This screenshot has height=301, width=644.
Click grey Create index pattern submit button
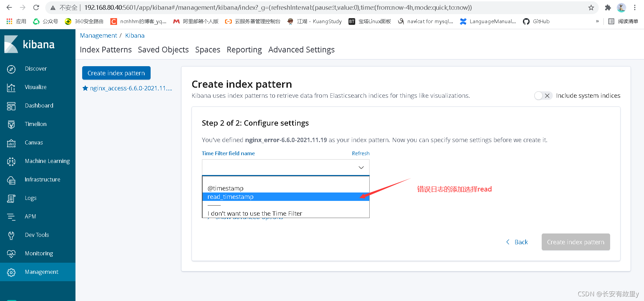click(x=576, y=242)
